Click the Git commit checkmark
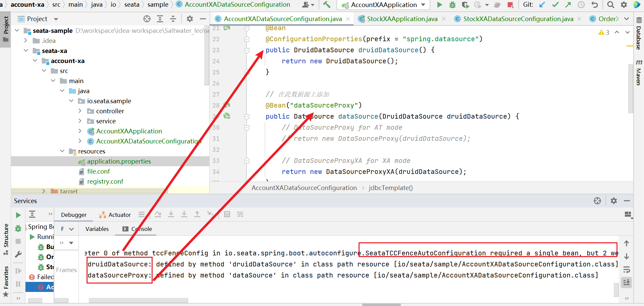The width and height of the screenshot is (644, 306). [x=555, y=5]
